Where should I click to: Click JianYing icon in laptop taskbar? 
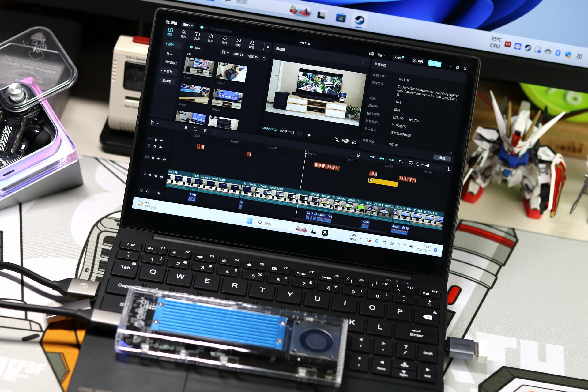tap(325, 233)
